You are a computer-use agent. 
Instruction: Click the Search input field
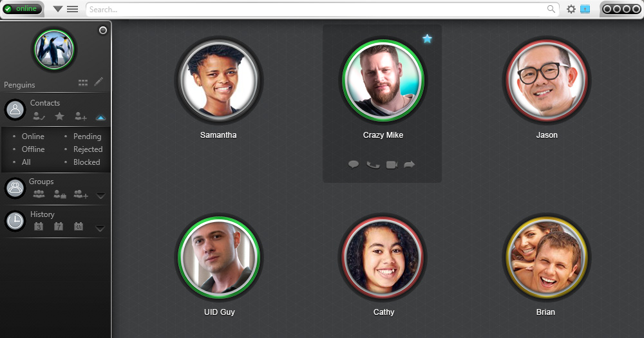(322, 10)
